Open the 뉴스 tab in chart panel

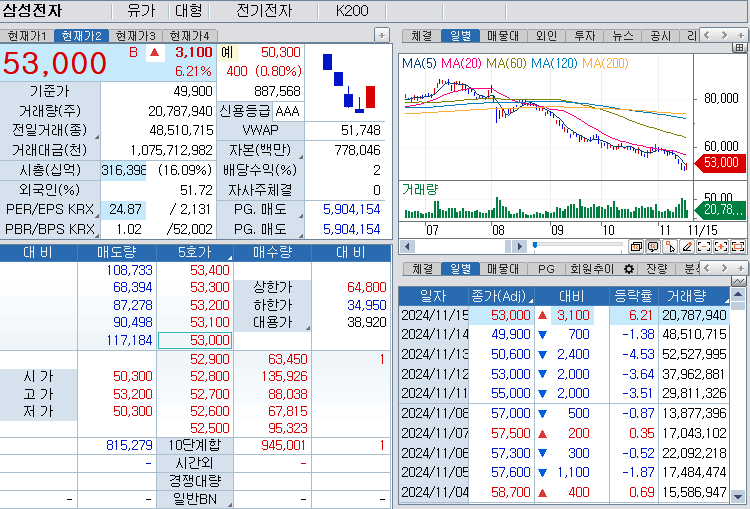(623, 35)
